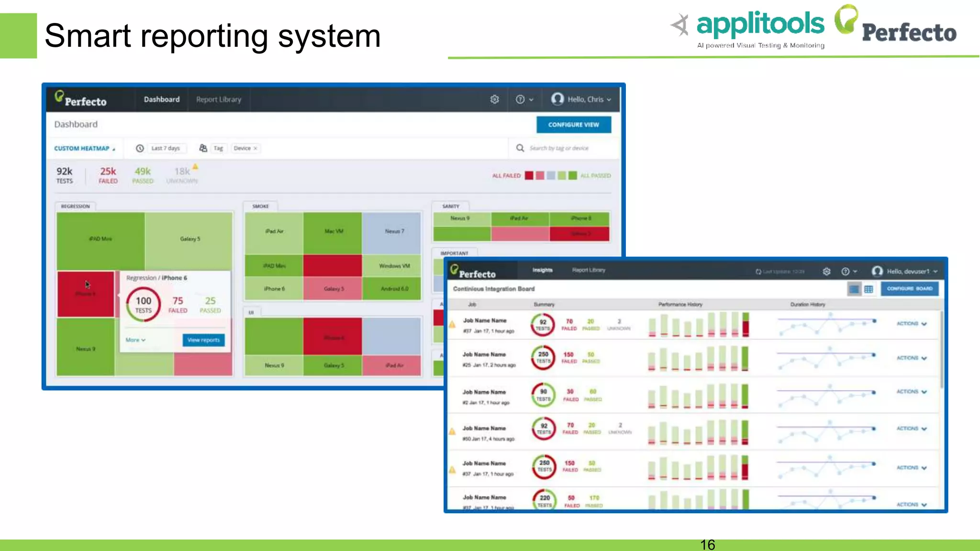Click warning triangle above 18k unknown
The width and height of the screenshot is (980, 551).
click(195, 166)
